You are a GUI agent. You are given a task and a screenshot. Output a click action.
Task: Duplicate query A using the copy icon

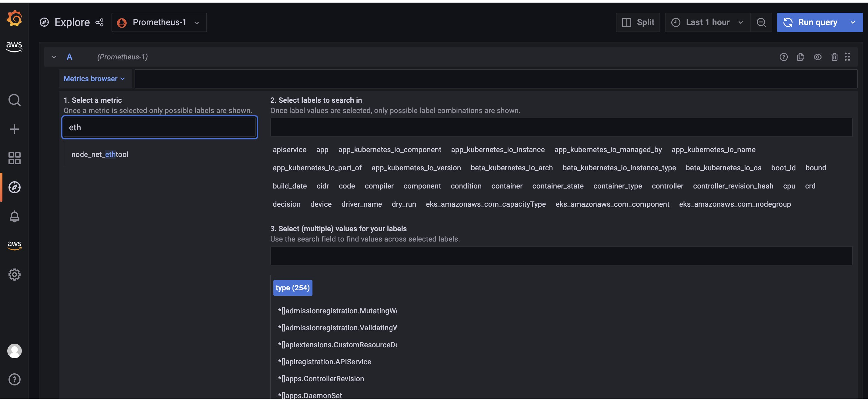[x=801, y=57]
